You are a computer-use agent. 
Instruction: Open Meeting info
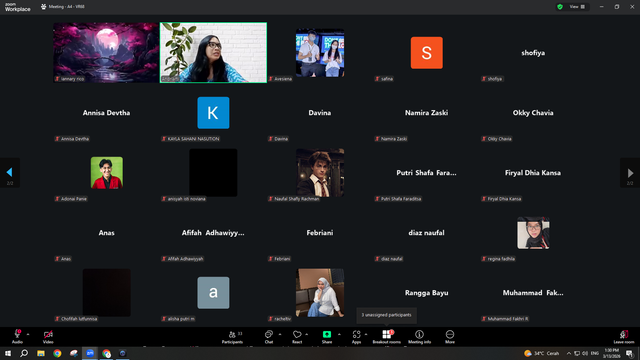click(x=419, y=337)
